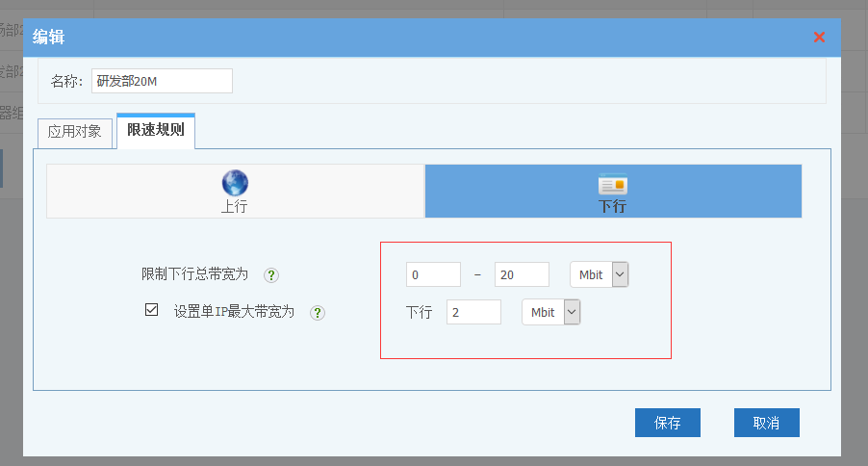Click the per-IP 下行 field showing 2

473,312
